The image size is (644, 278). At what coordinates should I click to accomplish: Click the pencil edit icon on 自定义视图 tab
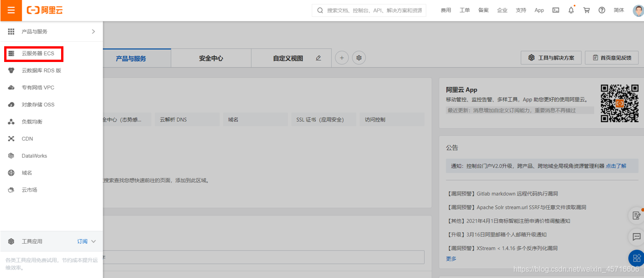pos(318,58)
